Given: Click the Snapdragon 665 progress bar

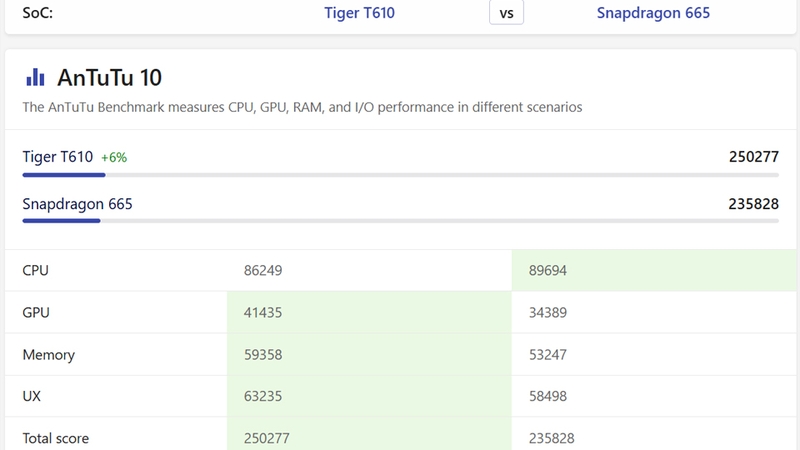Looking at the screenshot, I should [x=401, y=221].
